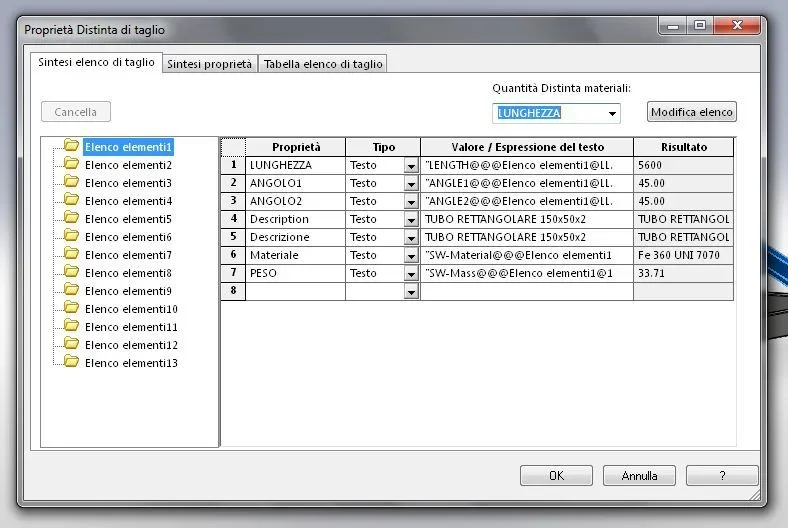This screenshot has width=788, height=528.
Task: Click folder icon of Elenco elementi13
Action: [x=71, y=362]
